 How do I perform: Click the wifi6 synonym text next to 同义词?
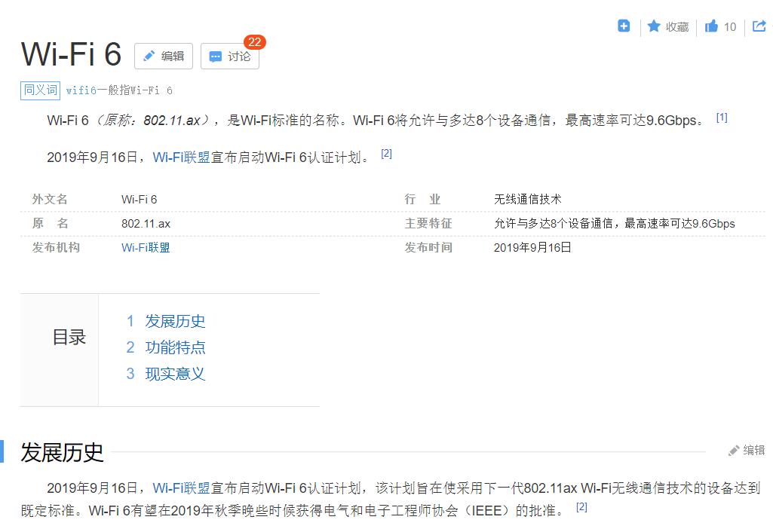pyautogui.click(x=81, y=90)
